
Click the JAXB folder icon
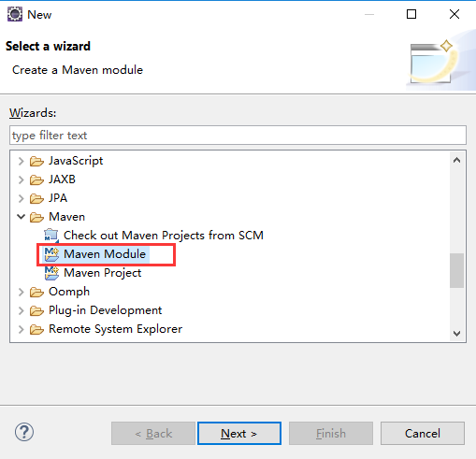click(x=36, y=180)
